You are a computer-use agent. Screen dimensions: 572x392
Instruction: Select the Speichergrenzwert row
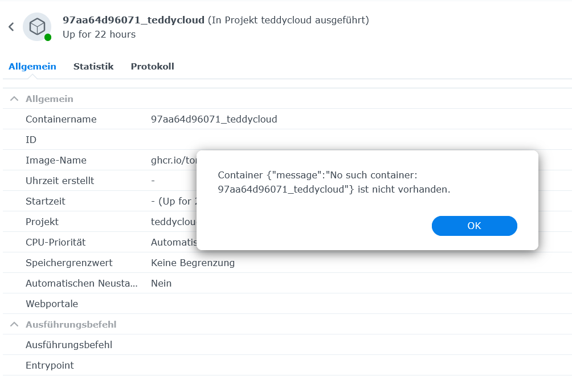pos(69,263)
